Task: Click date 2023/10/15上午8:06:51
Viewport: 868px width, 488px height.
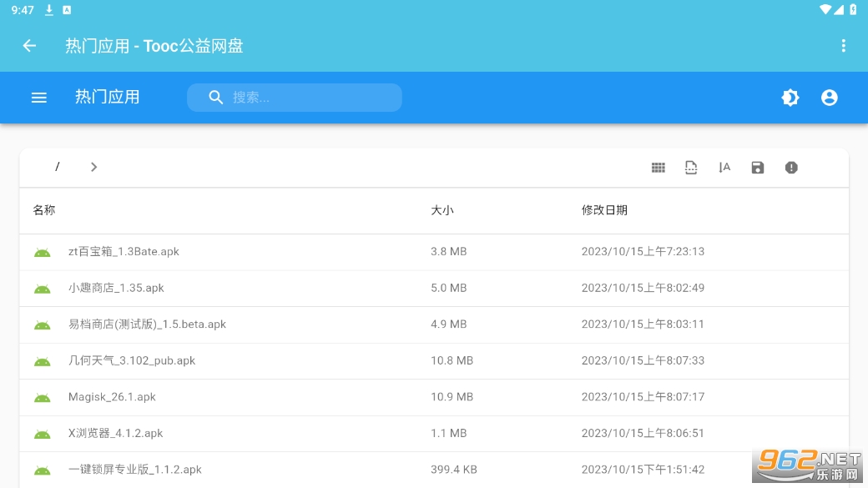Action: point(643,433)
